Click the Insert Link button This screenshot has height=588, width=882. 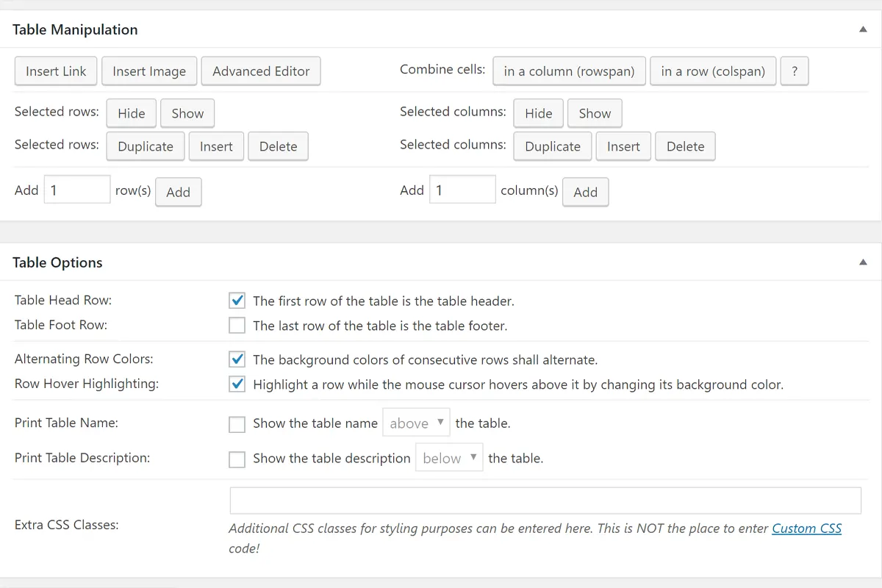click(x=56, y=71)
